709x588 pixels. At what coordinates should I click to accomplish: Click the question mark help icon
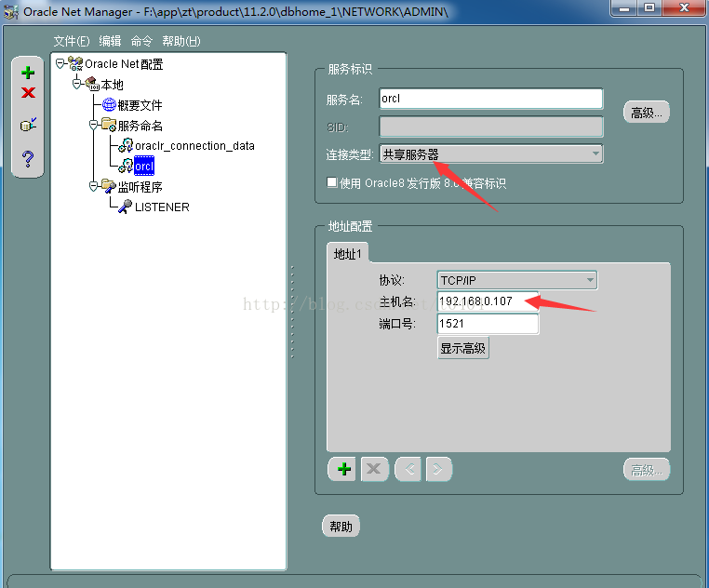click(28, 159)
